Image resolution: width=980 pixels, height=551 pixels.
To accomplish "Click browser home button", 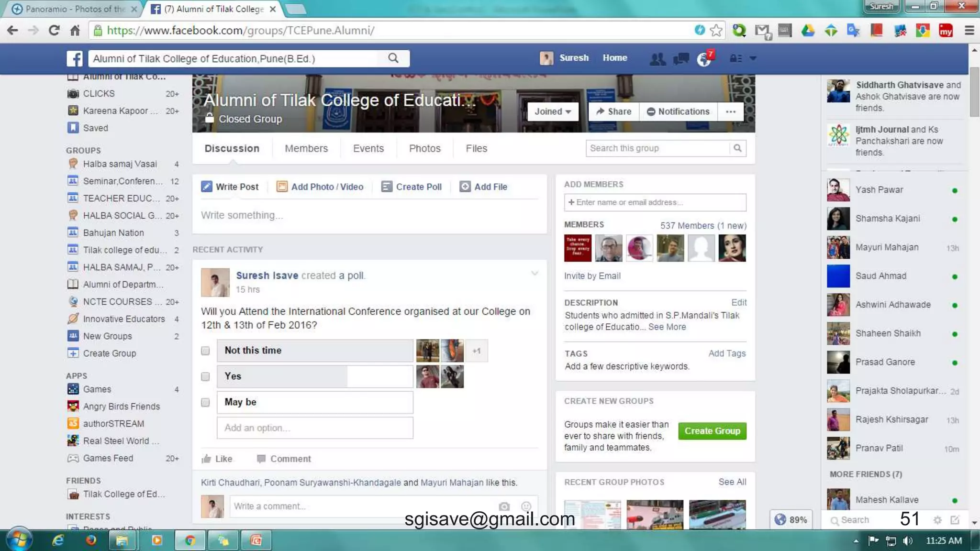I will click(75, 31).
